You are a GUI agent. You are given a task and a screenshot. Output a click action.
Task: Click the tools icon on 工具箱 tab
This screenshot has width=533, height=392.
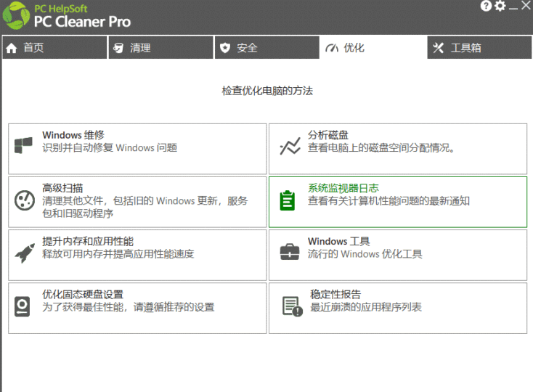(x=438, y=48)
